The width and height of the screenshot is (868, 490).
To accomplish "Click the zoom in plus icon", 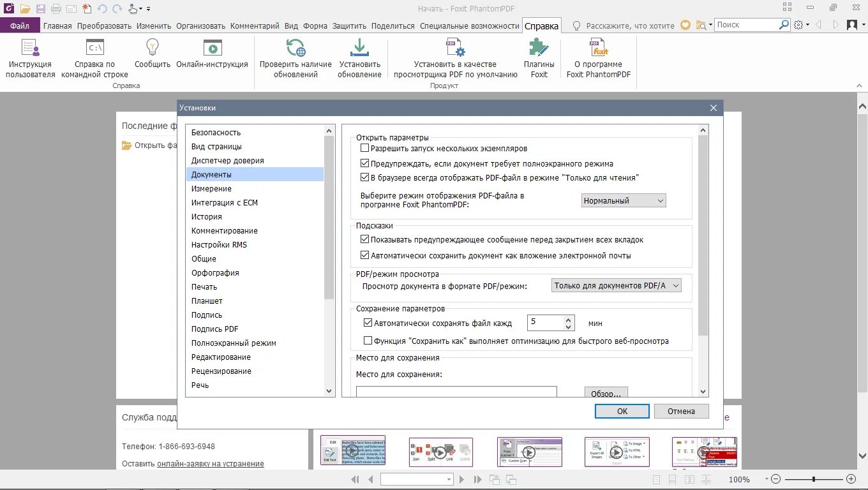I will [x=851, y=479].
